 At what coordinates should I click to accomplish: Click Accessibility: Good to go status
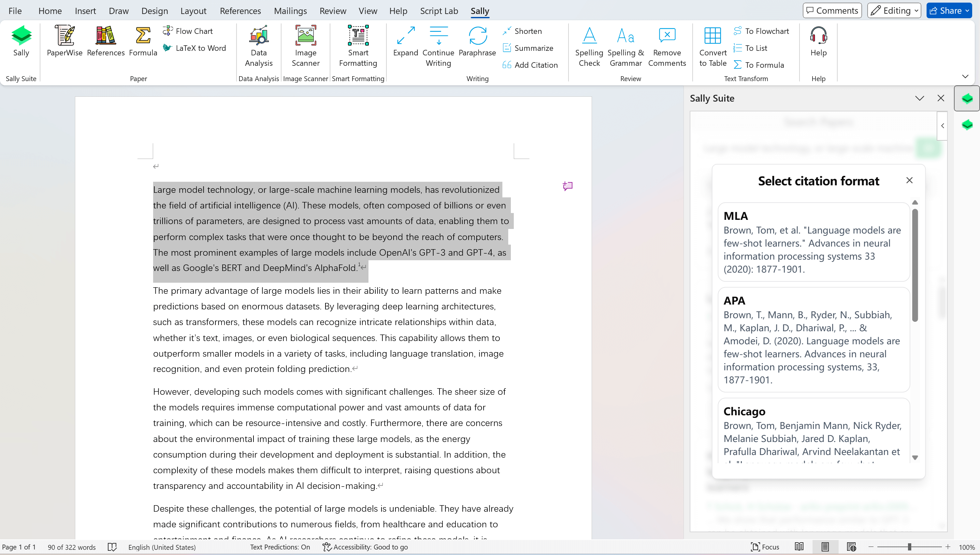click(x=365, y=547)
